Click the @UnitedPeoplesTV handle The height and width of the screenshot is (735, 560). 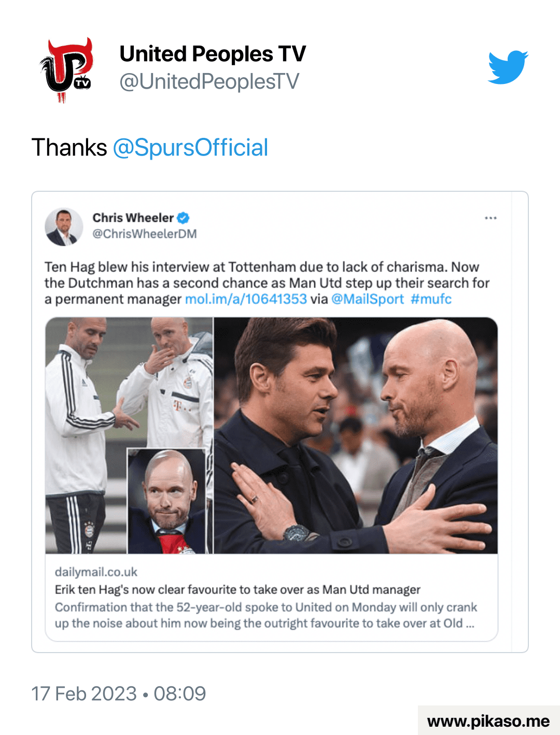pyautogui.click(x=209, y=81)
